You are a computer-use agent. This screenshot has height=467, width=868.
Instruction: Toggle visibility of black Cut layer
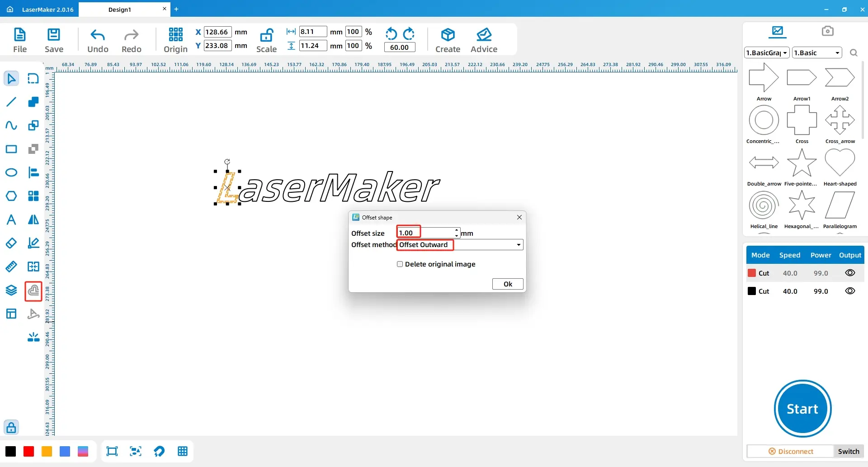pos(850,291)
